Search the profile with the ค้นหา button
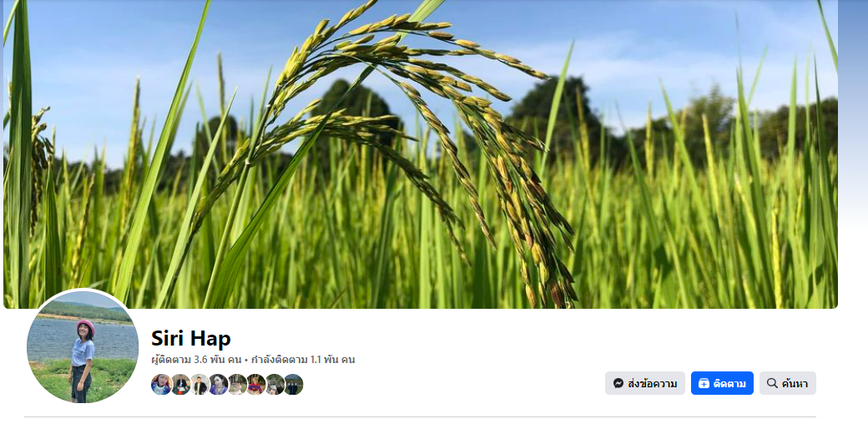Screen dimensions: 868x424 [x=788, y=383]
